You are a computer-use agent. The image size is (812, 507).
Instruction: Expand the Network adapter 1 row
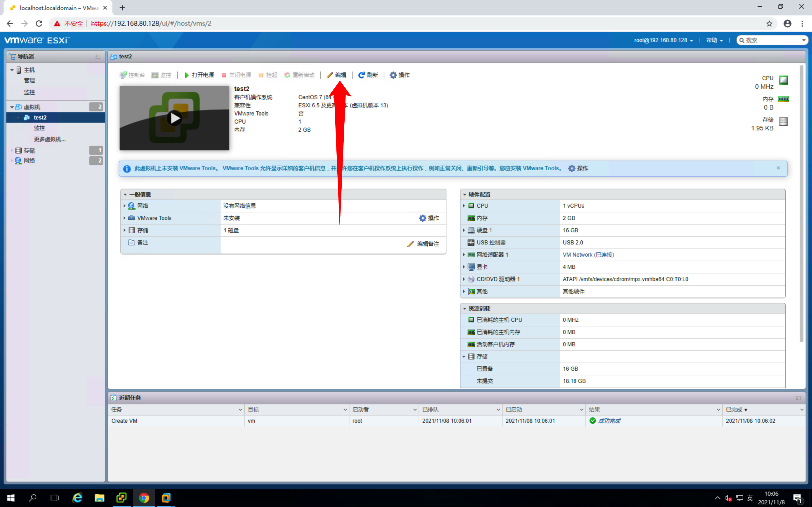[x=464, y=255]
